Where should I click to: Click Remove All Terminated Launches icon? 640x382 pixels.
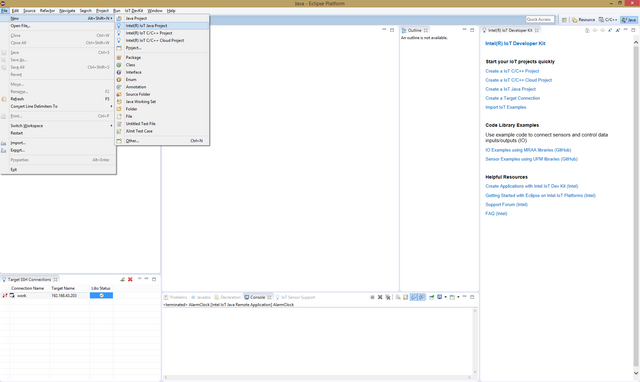(388, 297)
